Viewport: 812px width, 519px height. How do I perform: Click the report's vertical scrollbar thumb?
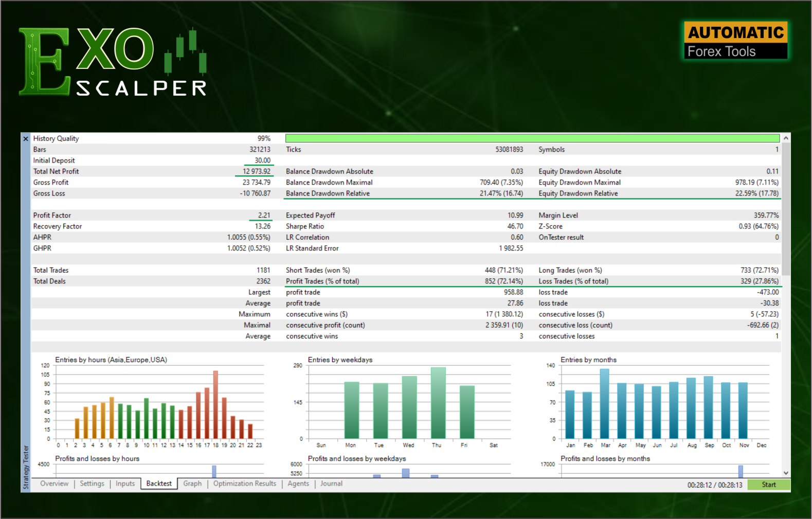[x=786, y=209]
